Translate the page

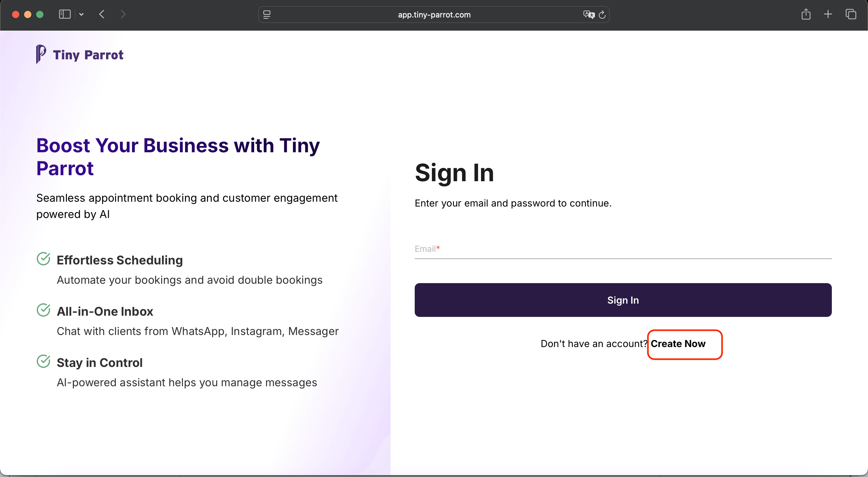point(589,14)
